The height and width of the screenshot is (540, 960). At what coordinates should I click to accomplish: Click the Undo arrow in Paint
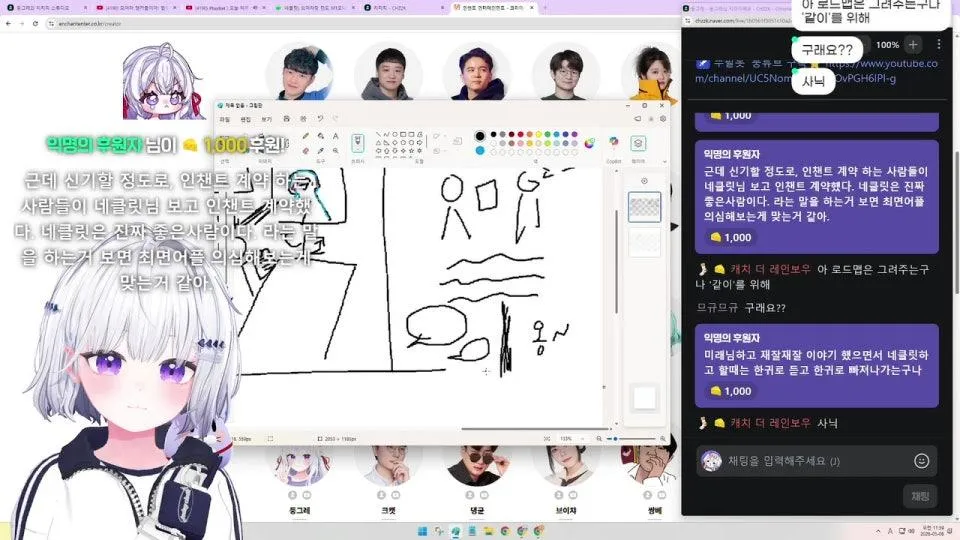coord(320,119)
